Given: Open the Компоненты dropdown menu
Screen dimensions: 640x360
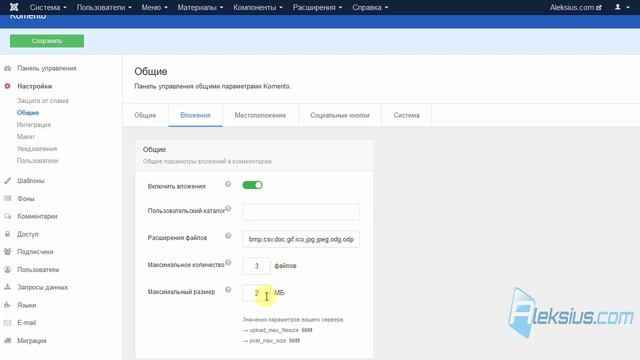Looking at the screenshot, I should pos(258,7).
